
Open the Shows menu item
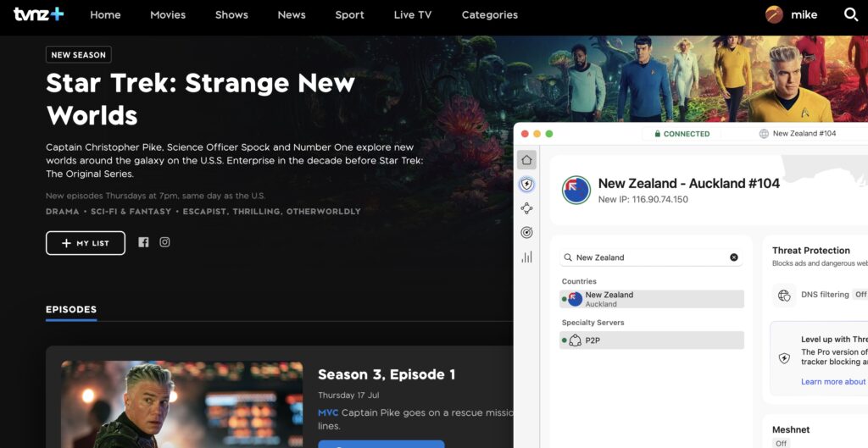click(231, 15)
